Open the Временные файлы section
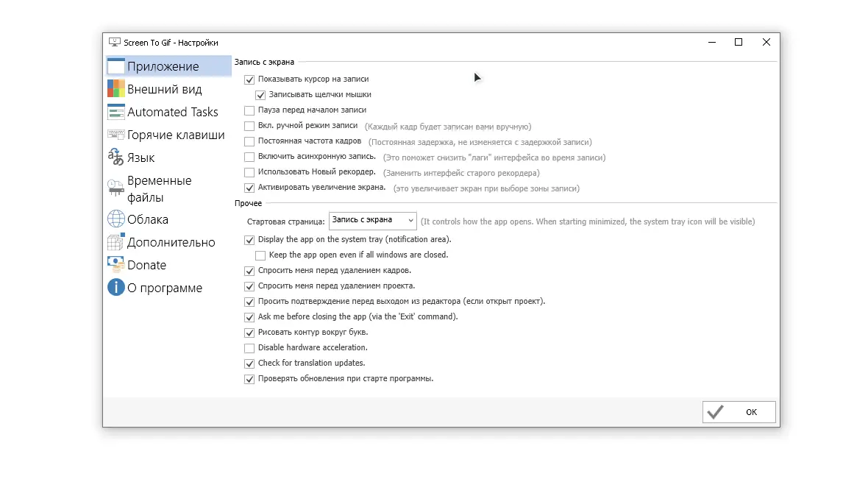This screenshot has width=868, height=482. pos(160,189)
